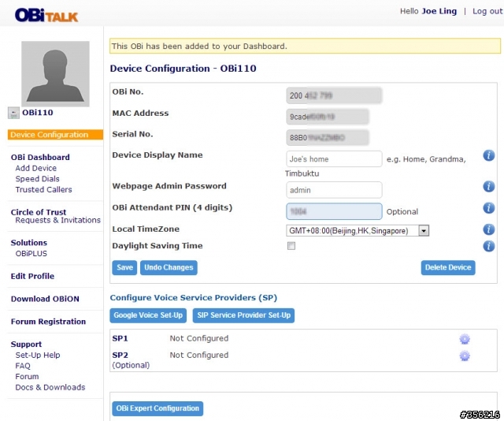504x421 pixels.
Task: Click SP1 'Not Configured' status text
Action: click(x=199, y=338)
